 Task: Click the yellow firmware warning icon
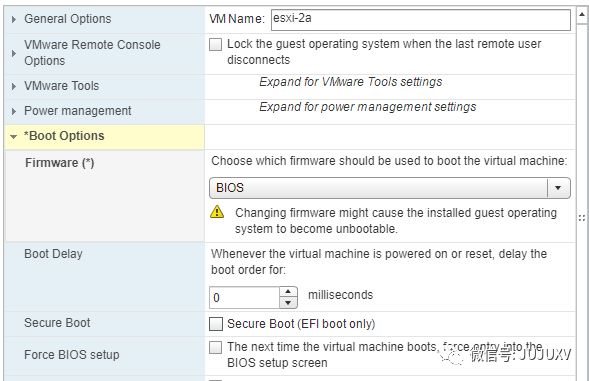click(217, 212)
